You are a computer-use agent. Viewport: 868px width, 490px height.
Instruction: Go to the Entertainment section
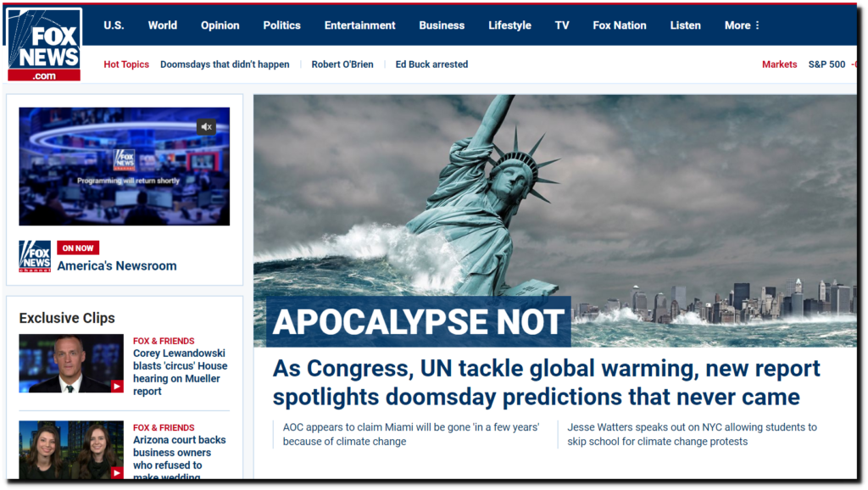[359, 25]
